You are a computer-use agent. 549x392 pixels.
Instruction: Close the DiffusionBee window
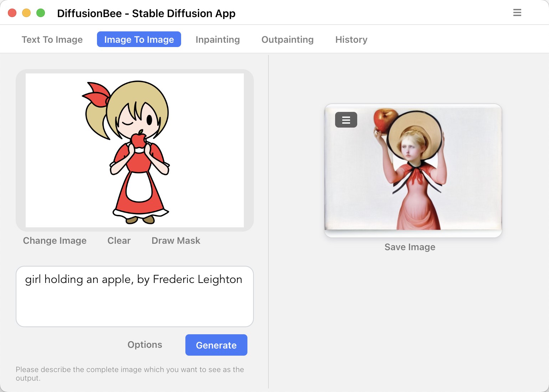point(12,13)
